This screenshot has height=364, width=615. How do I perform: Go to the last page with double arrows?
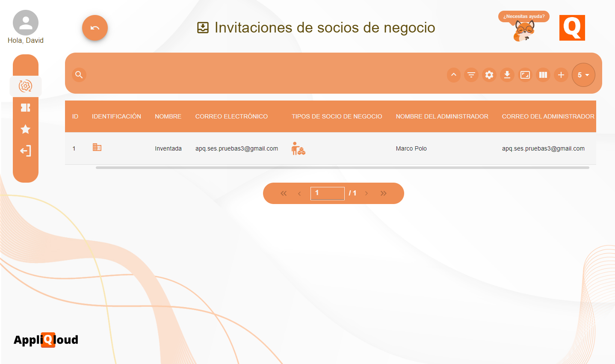pos(383,193)
